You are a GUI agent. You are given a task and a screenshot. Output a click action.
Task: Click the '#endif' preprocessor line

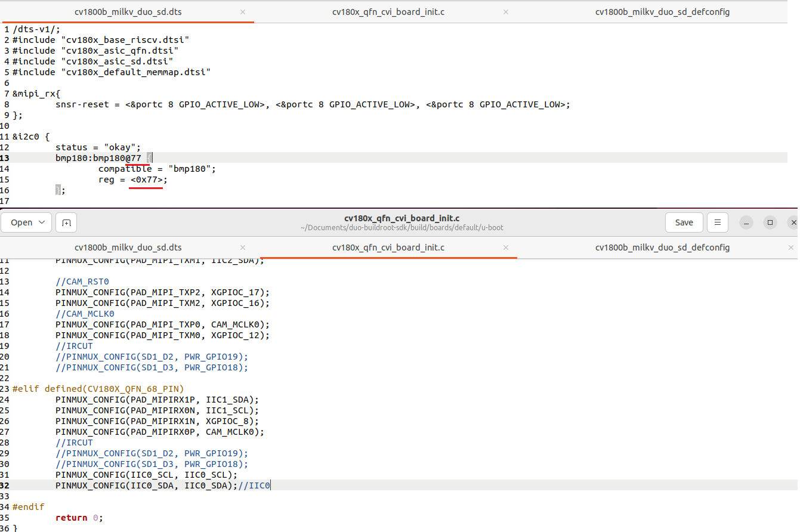[x=28, y=507]
